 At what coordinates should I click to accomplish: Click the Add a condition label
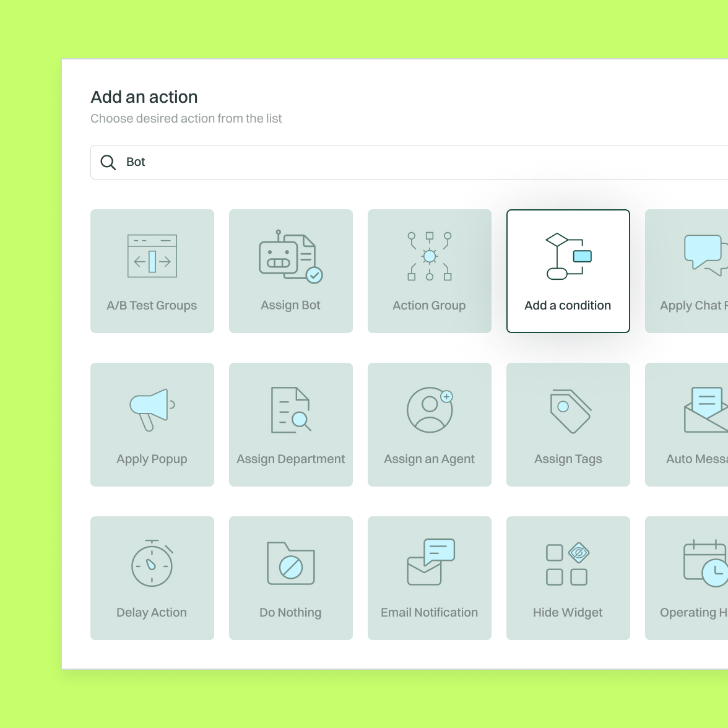pos(568,306)
